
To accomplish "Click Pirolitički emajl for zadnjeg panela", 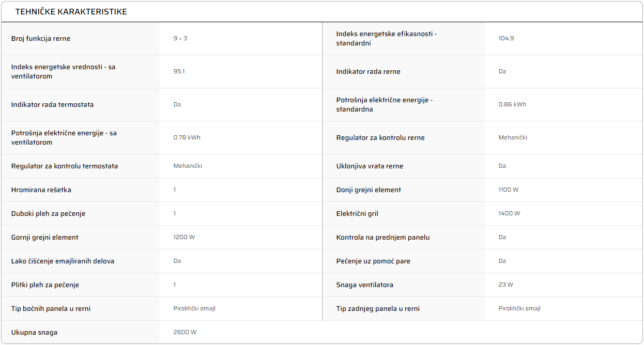I will [x=519, y=309].
